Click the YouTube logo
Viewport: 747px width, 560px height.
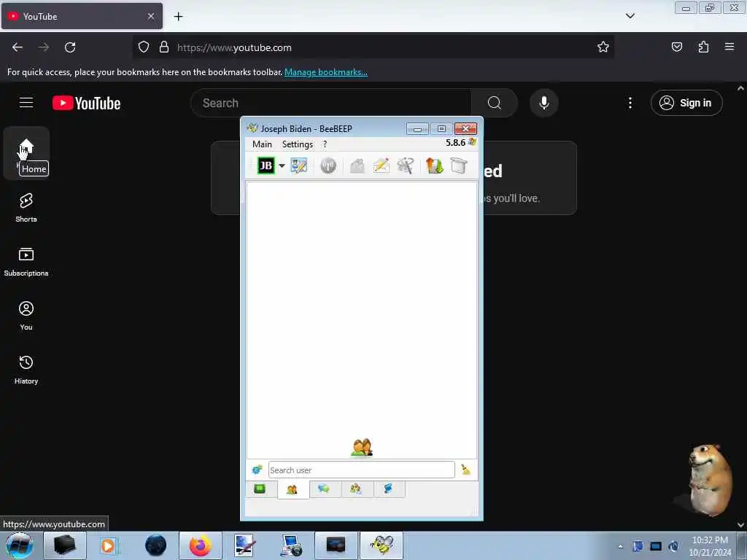click(x=86, y=103)
